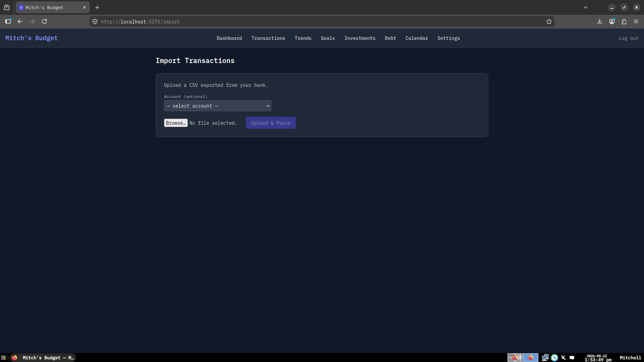Open Settings from the navigation bar
This screenshot has height=362, width=644.
click(x=448, y=38)
